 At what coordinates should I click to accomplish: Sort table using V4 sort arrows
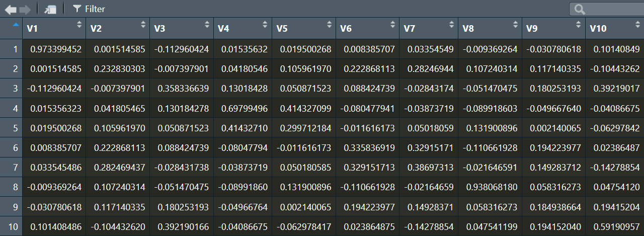click(265, 24)
